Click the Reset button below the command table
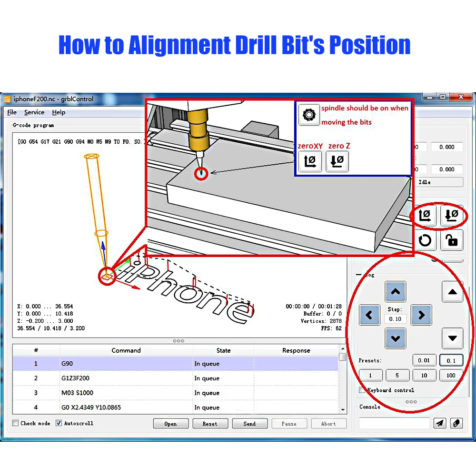The height and width of the screenshot is (476, 476). tap(210, 424)
